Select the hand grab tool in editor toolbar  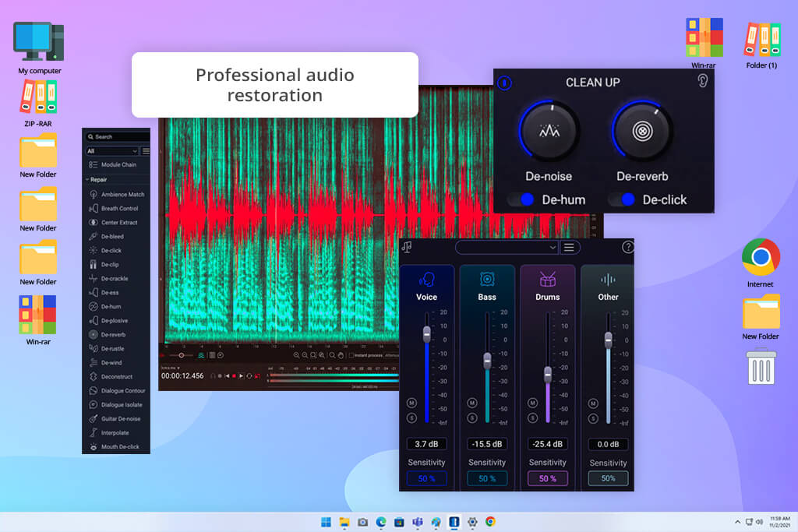pos(341,355)
